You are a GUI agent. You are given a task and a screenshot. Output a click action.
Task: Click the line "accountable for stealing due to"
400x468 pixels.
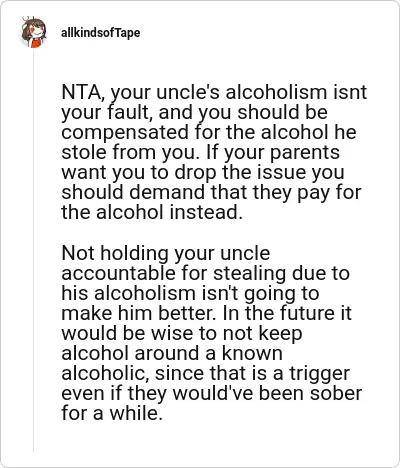[x=205, y=273]
